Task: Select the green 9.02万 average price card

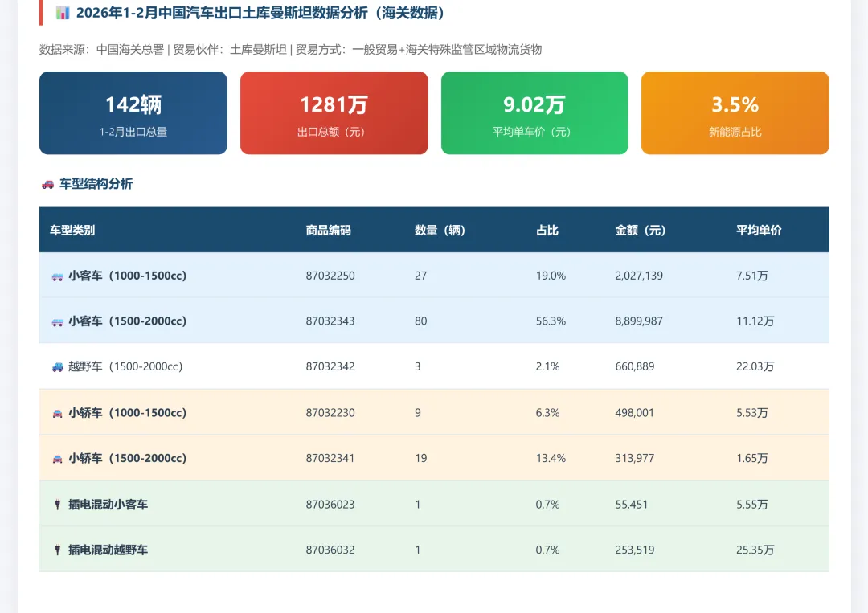Action: coord(534,112)
